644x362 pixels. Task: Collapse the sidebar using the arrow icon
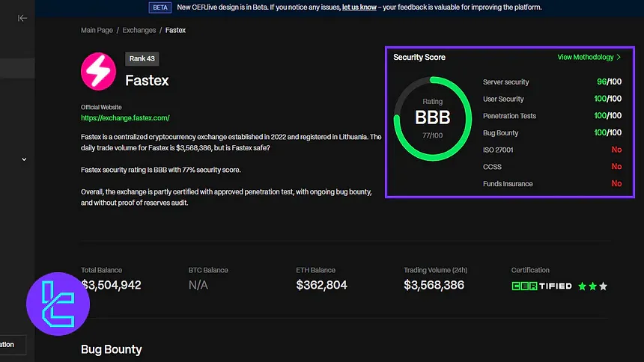coord(22,18)
